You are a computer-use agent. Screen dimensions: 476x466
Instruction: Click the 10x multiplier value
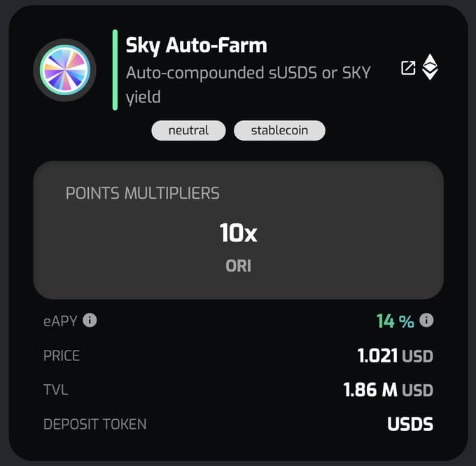[x=239, y=233]
